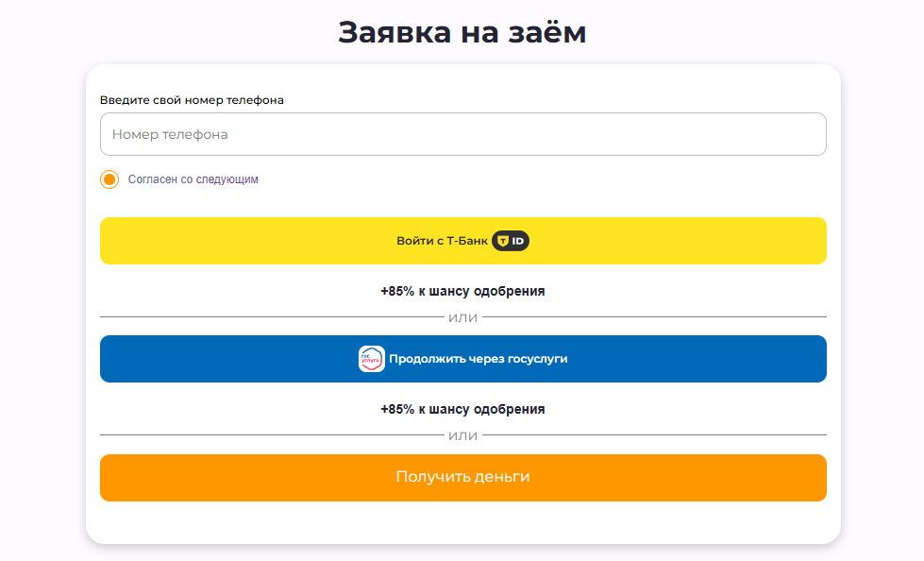Image resolution: width=924 pixels, height=561 pixels.
Task: Click the T-Bank ID badge icon
Action: coord(511,241)
